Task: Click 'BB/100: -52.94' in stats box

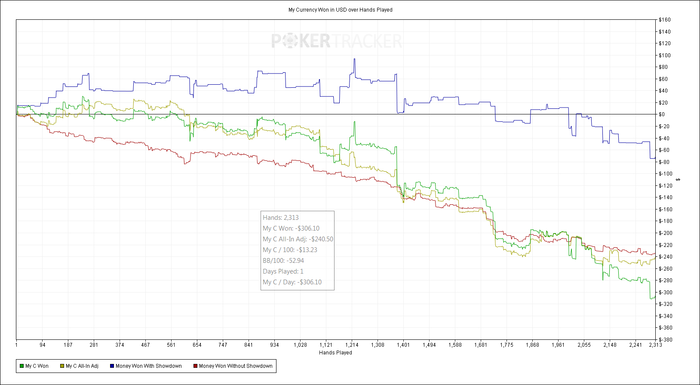Action: coord(284,260)
